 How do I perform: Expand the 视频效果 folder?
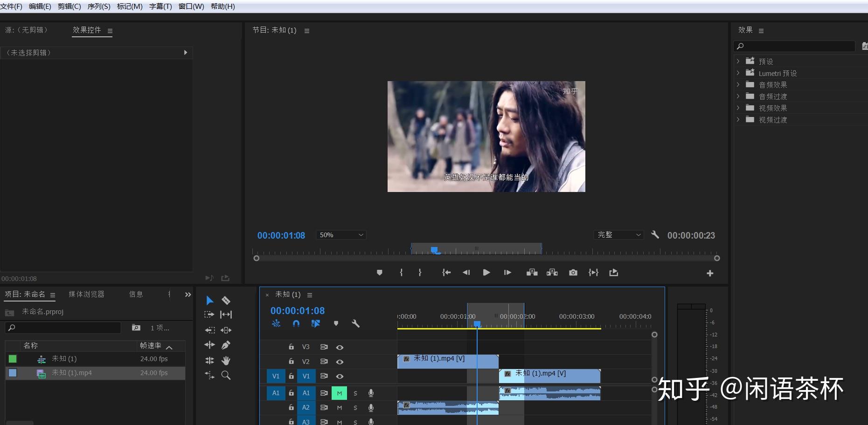(x=738, y=108)
